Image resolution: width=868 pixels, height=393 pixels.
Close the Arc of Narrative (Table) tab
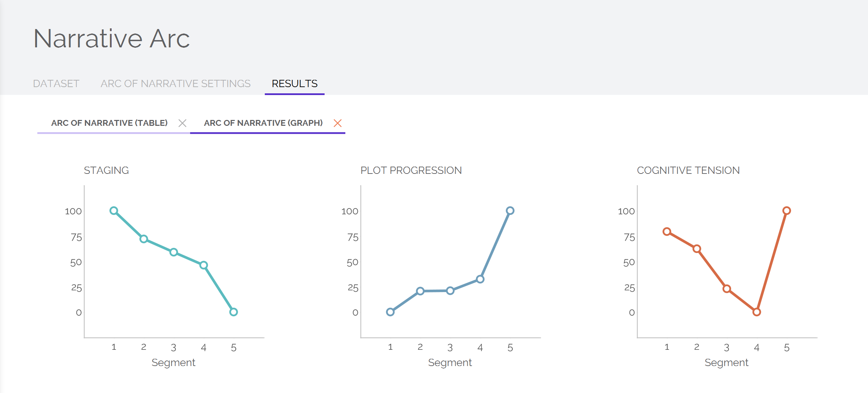183,123
